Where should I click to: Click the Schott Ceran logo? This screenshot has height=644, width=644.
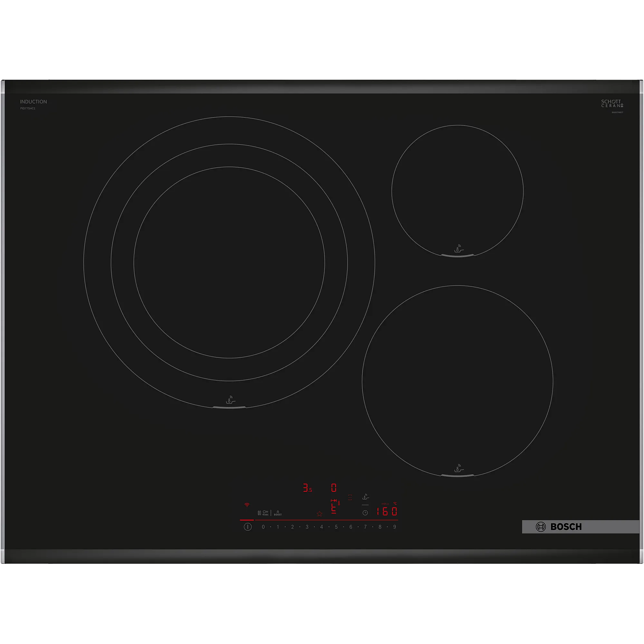(x=611, y=104)
